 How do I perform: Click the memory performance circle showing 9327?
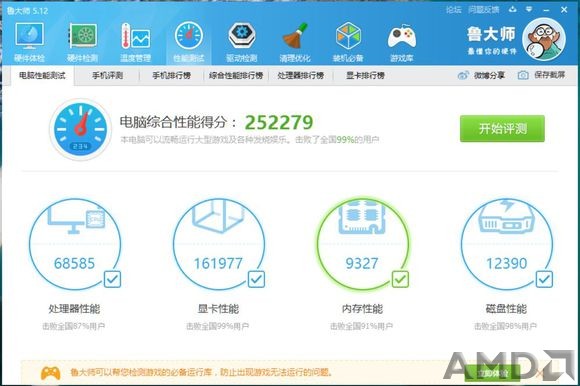362,244
